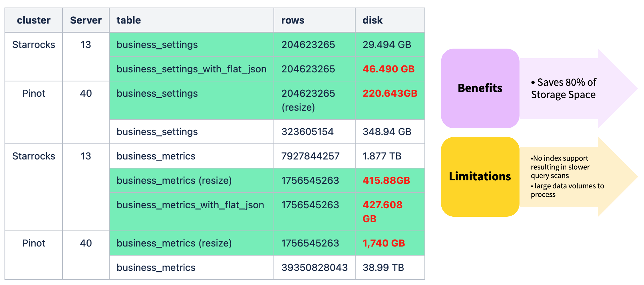The width and height of the screenshot is (644, 285).
Task: Select the red 46.490 GB value
Action: pyautogui.click(x=389, y=69)
